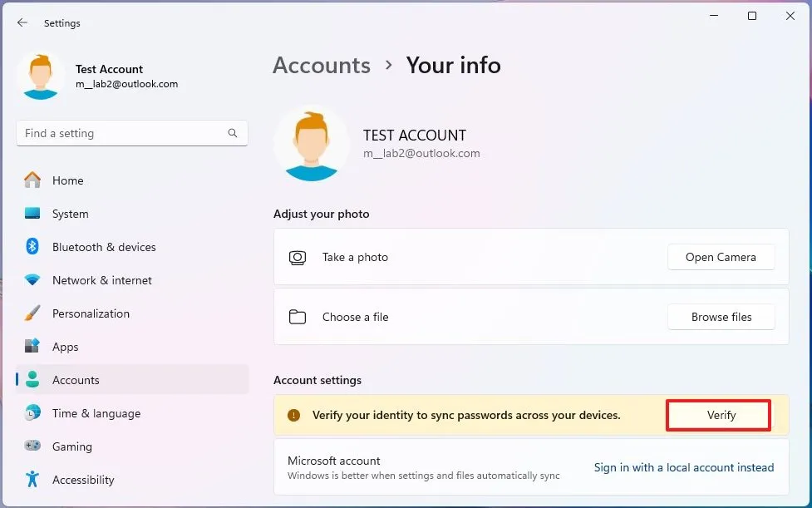Select the Home icon in the sidebar
812x508 pixels.
point(33,180)
